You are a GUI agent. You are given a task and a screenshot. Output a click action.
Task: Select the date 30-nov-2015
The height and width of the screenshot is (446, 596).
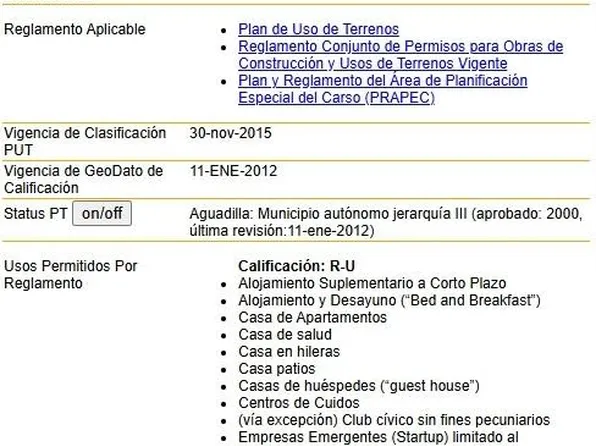(x=230, y=133)
